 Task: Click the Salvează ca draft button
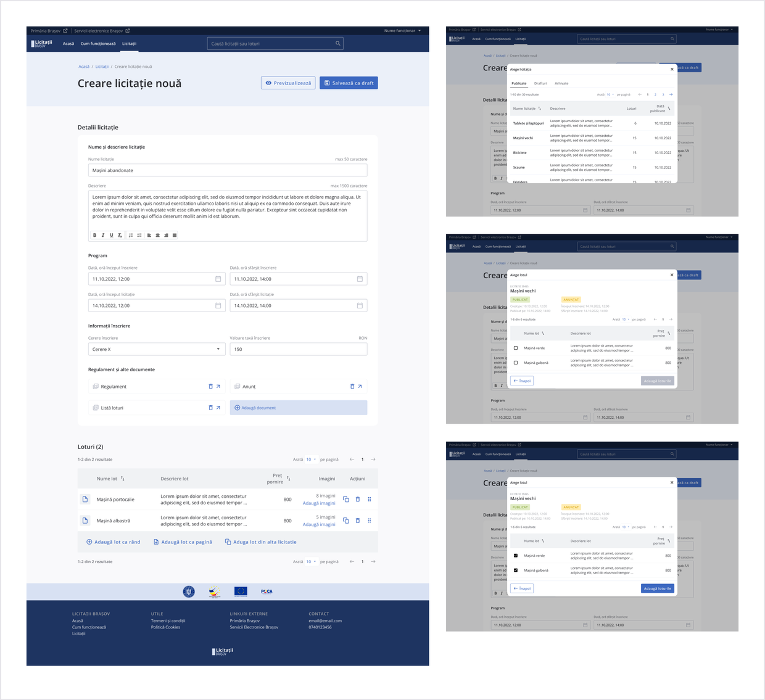(x=349, y=83)
